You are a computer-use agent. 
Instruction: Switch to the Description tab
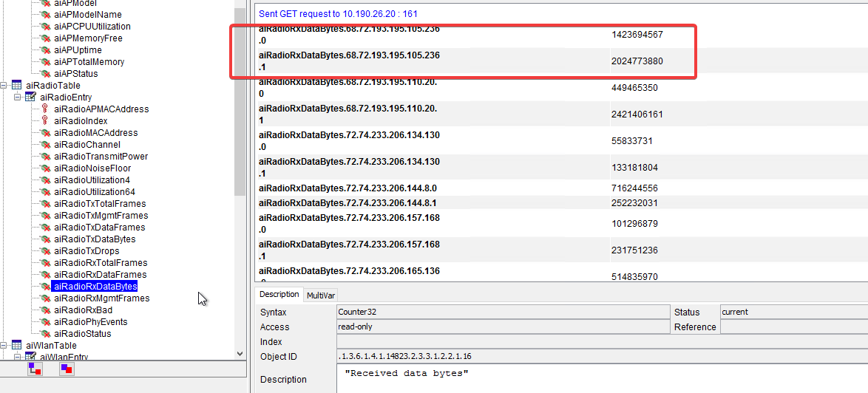click(x=279, y=295)
